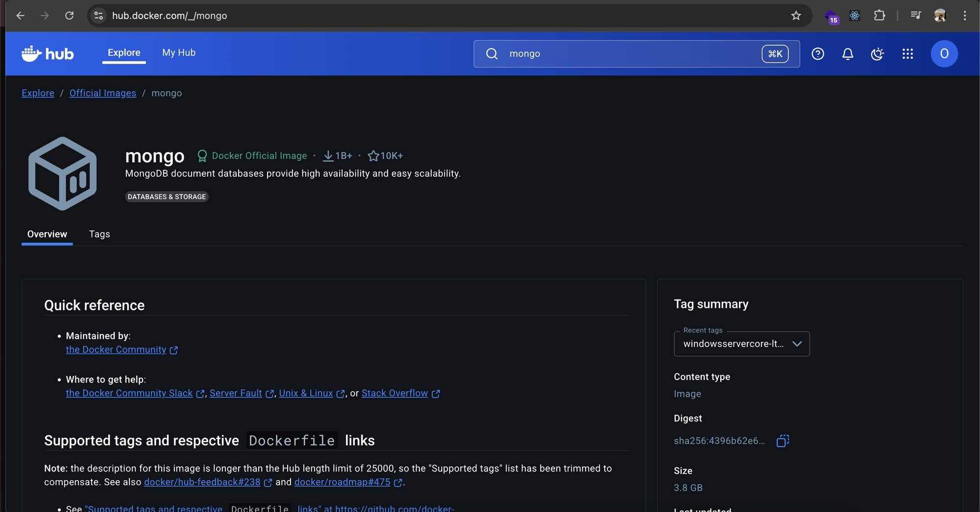Click the Docker Official Image badge icon
This screenshot has height=512, width=980.
pyautogui.click(x=202, y=155)
